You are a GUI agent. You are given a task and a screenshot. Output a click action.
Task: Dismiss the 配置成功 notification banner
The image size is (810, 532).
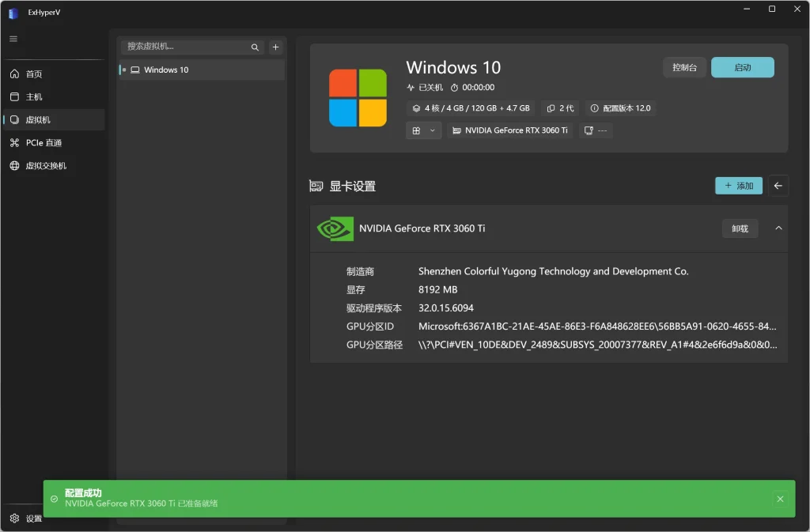coord(780,499)
